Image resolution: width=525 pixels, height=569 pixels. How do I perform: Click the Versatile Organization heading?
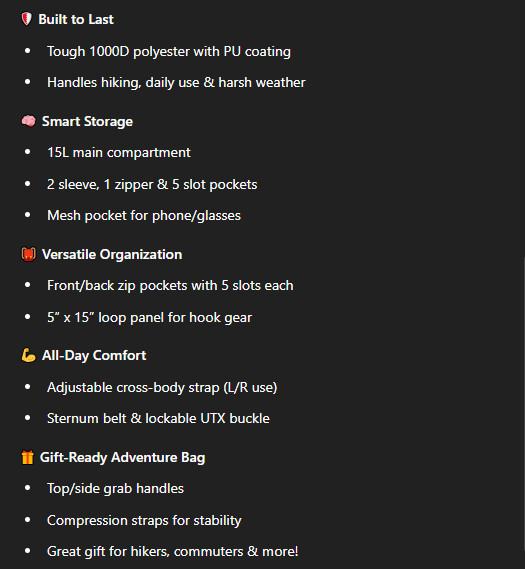pyautogui.click(x=112, y=254)
